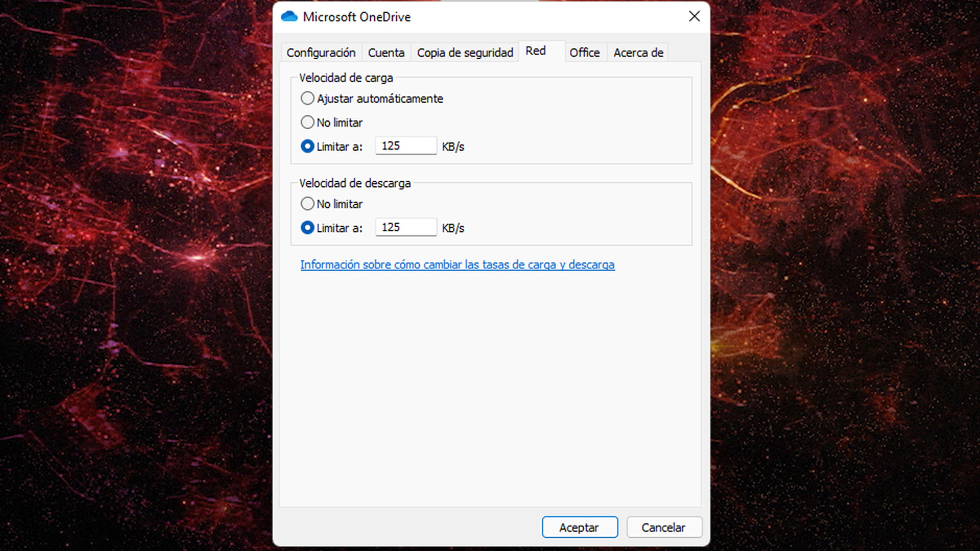Click the download limit 125 KB/s field

click(x=406, y=227)
